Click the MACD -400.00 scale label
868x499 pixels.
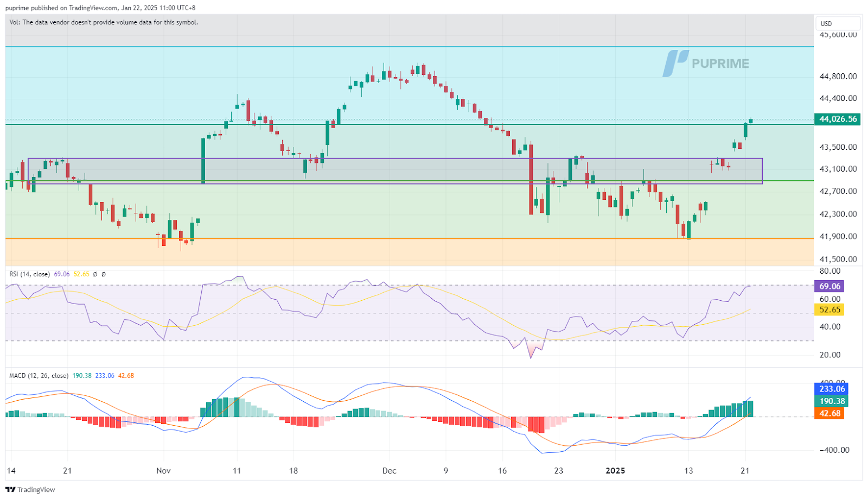coord(834,450)
